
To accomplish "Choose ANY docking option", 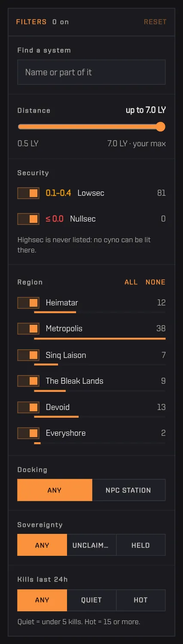I will [55, 490].
